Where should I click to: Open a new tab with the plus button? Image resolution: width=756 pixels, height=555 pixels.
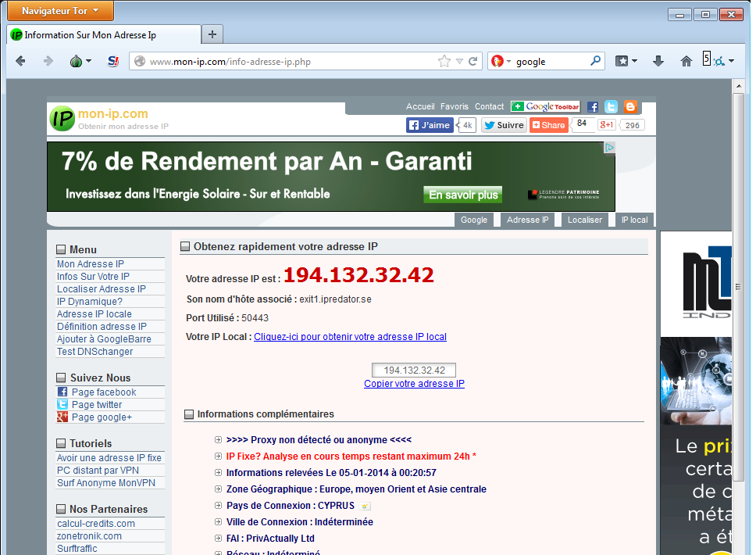coord(212,34)
